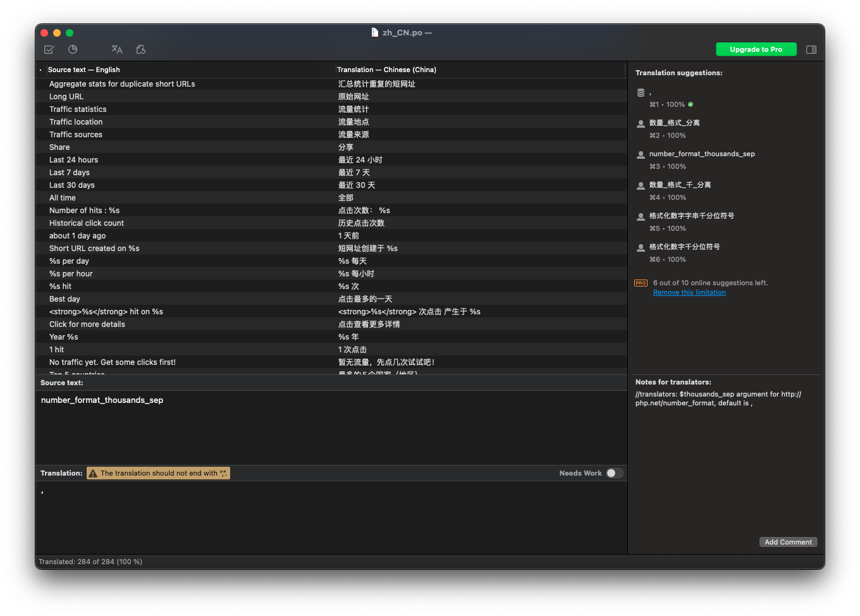Apply suggestion 格式化数字千分位符号
This screenshot has width=860, height=616.
click(684, 247)
